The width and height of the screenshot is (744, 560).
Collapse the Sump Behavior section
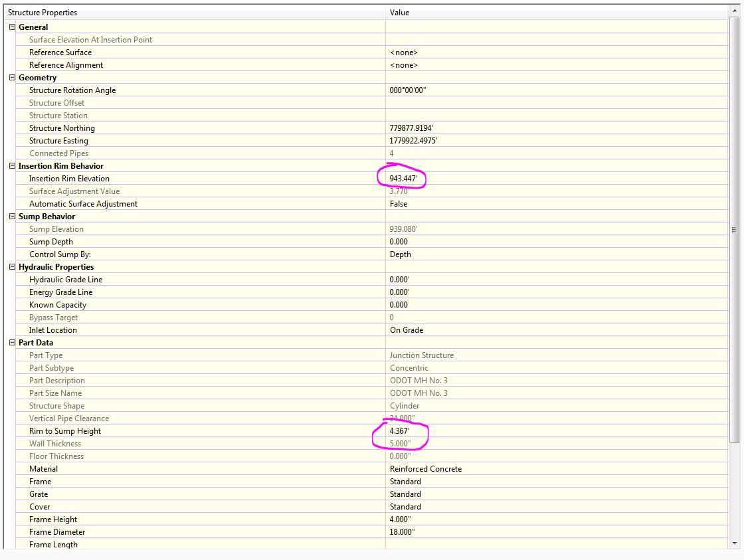[x=13, y=217]
